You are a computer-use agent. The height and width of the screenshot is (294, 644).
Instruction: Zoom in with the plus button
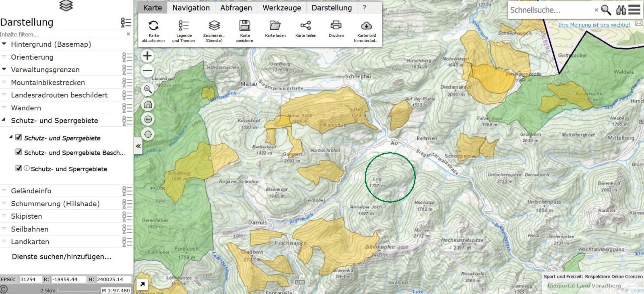pos(147,56)
